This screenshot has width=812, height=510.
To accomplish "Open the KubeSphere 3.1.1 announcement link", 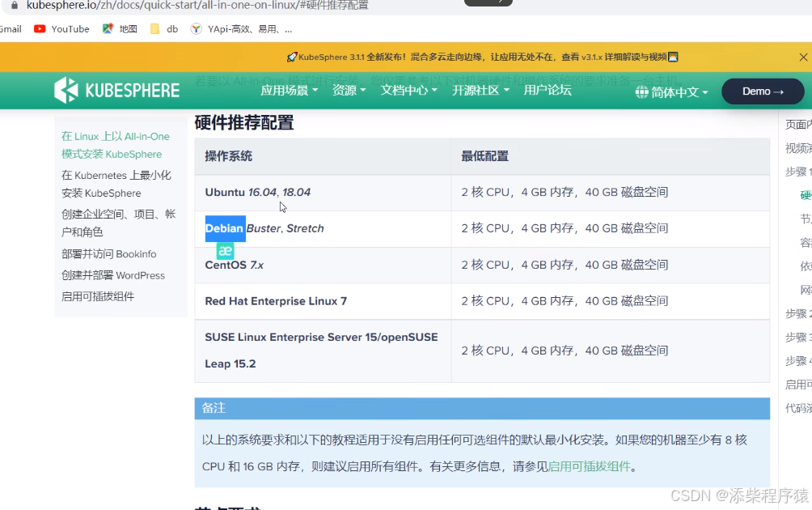I will (482, 57).
